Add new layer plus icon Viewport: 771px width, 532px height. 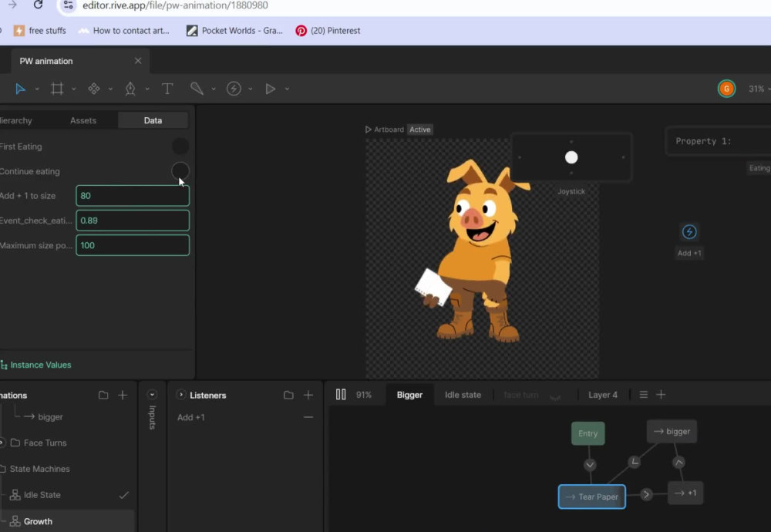661,395
